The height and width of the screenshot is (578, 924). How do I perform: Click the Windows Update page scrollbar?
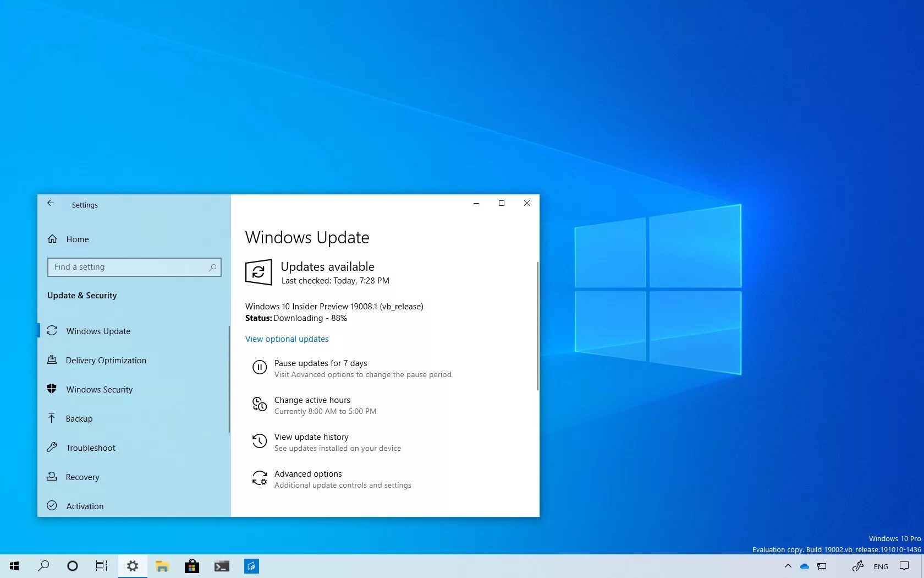pos(537,326)
